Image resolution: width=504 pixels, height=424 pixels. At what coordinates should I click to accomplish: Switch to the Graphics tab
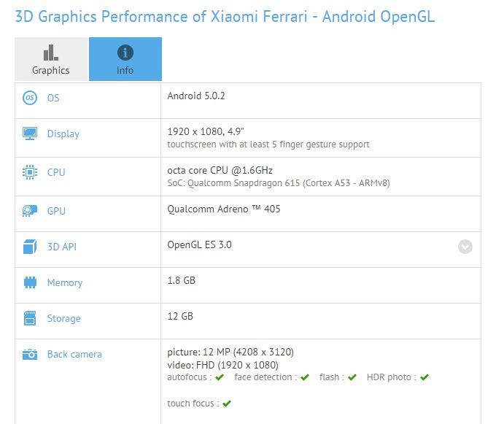point(51,59)
